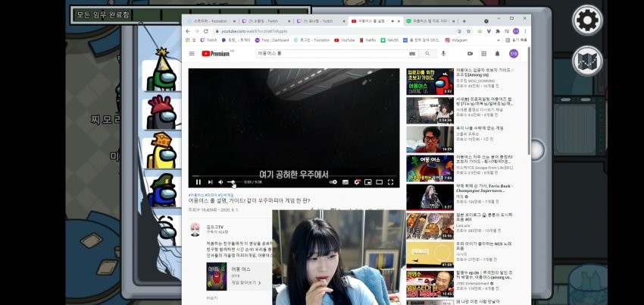644x305 pixels.
Task: Open the Netflix bookmark
Action: coord(367,40)
